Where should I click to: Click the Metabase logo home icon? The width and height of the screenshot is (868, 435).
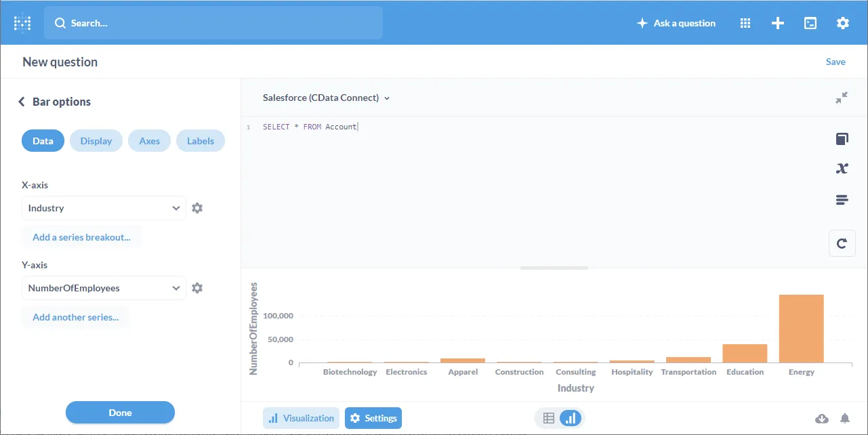point(22,23)
